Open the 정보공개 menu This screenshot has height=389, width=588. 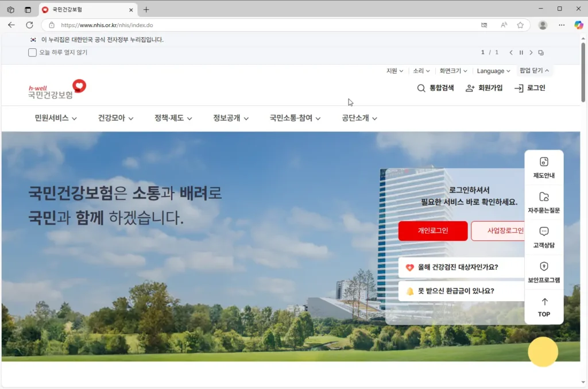pos(231,118)
